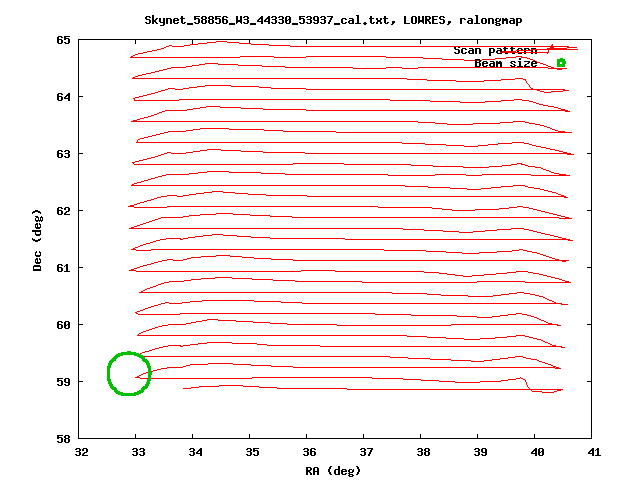The image size is (640, 480).
Task: Click the x-axis tick label 39
Action: pyautogui.click(x=480, y=452)
